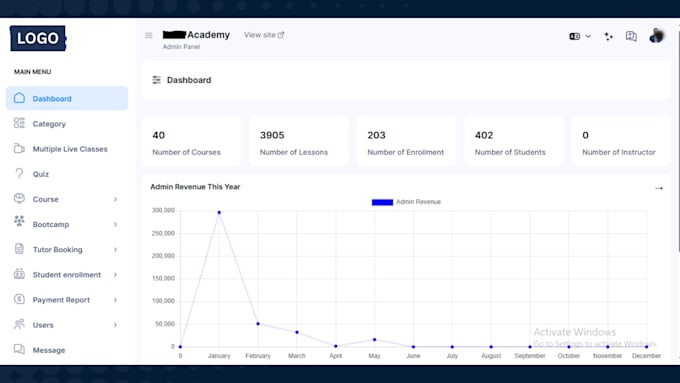Click the Bootcamp people icon
The image size is (680, 383).
point(19,221)
